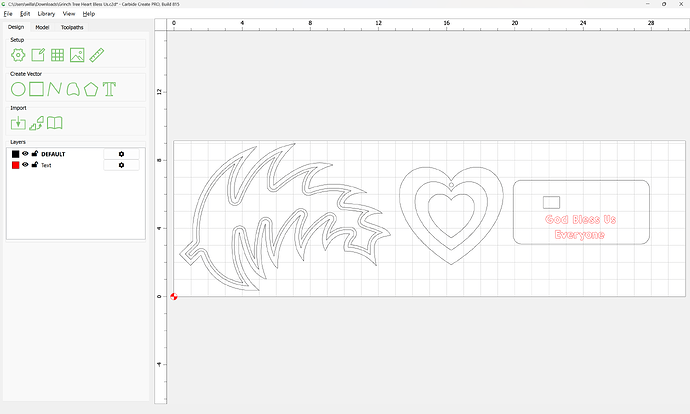Select the Polygon vector tool

(91, 89)
